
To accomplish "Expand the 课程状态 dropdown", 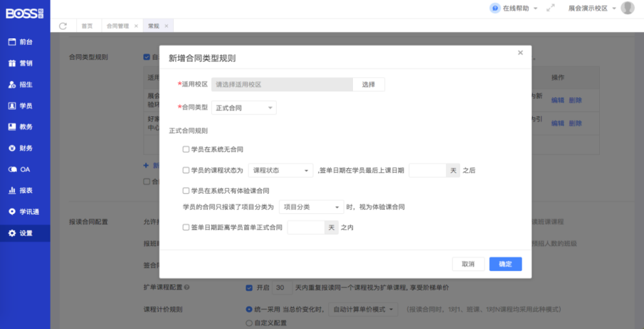I will point(280,171).
